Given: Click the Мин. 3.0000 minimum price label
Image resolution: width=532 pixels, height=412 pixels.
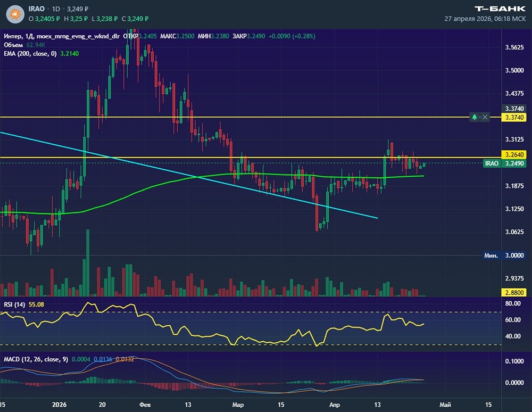Looking at the screenshot, I should pyautogui.click(x=504, y=255).
